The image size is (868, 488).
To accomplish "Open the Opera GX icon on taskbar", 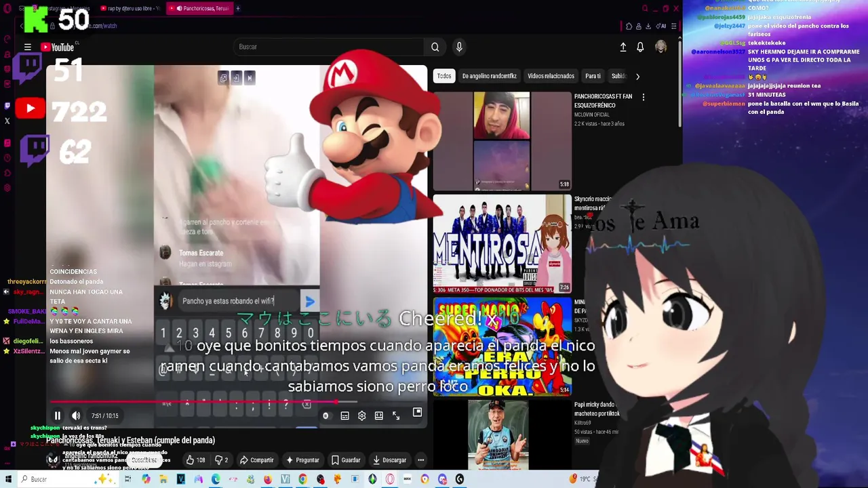I will click(x=390, y=479).
